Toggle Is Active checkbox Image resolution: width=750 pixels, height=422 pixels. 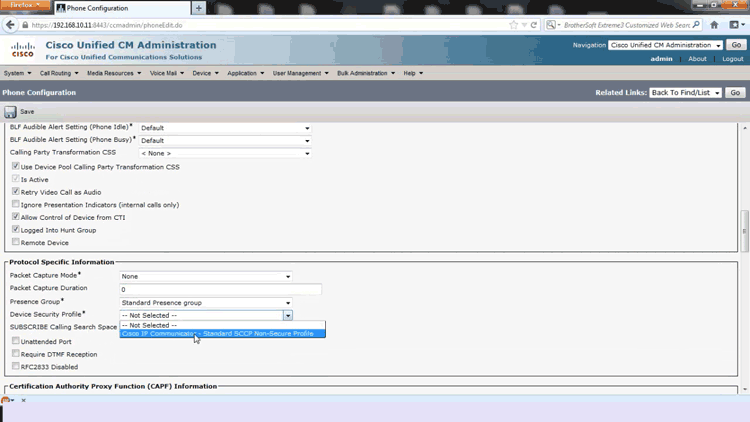16,178
